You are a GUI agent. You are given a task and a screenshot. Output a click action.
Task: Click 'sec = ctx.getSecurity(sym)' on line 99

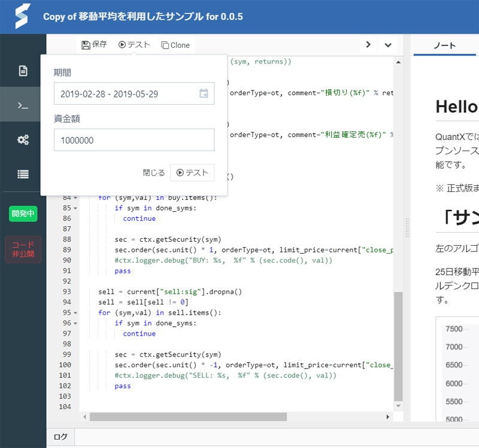pyautogui.click(x=168, y=355)
